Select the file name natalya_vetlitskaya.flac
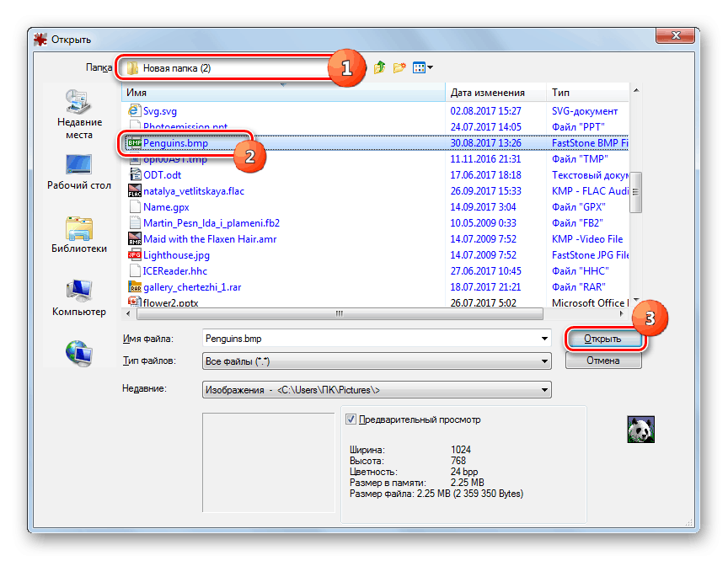Screen dimensions: 728x561 [x=194, y=190]
